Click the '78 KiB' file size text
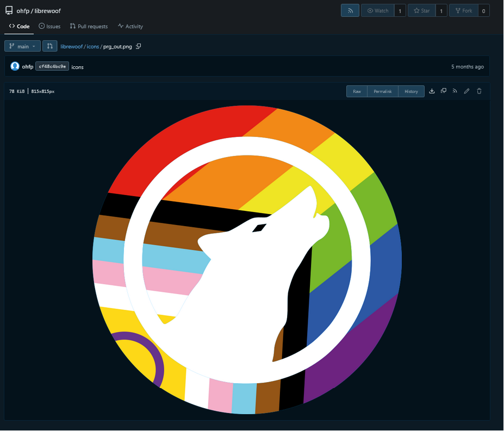The width and height of the screenshot is (504, 431). click(x=17, y=91)
